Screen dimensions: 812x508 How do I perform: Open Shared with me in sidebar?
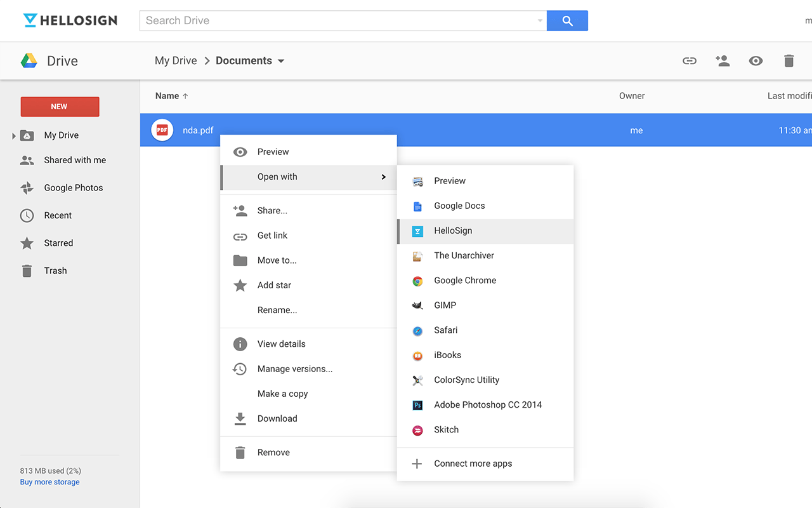(x=75, y=160)
